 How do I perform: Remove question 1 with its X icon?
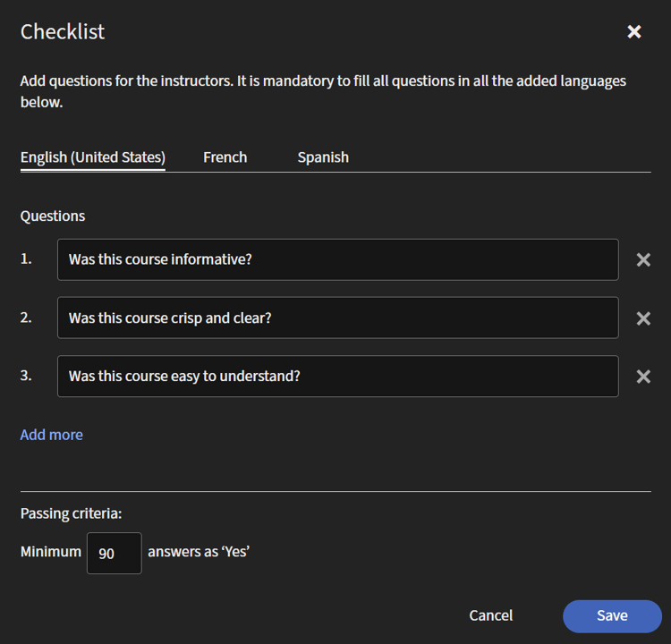(643, 260)
